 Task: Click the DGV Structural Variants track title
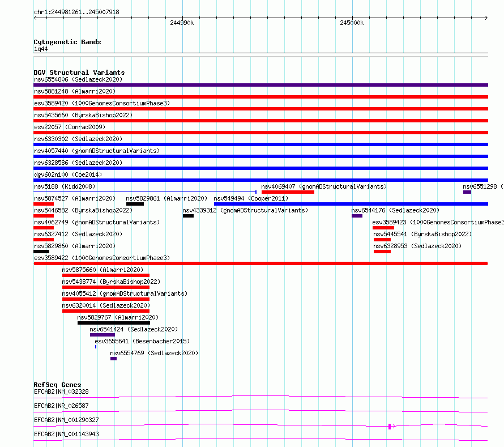pyautogui.click(x=79, y=73)
